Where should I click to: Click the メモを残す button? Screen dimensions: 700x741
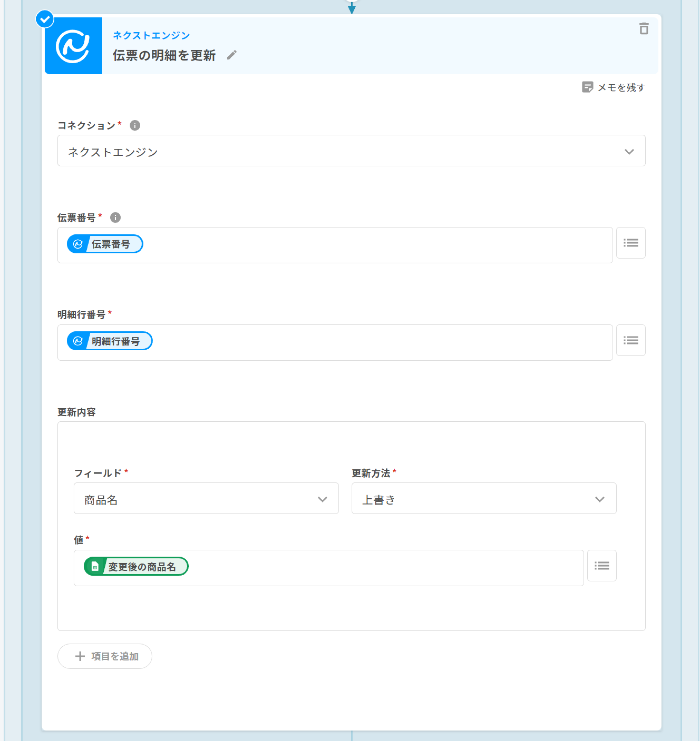pyautogui.click(x=613, y=87)
